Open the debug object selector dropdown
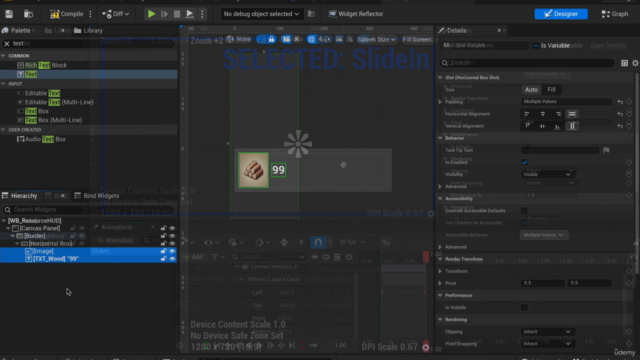The height and width of the screenshot is (360, 640). click(x=261, y=14)
